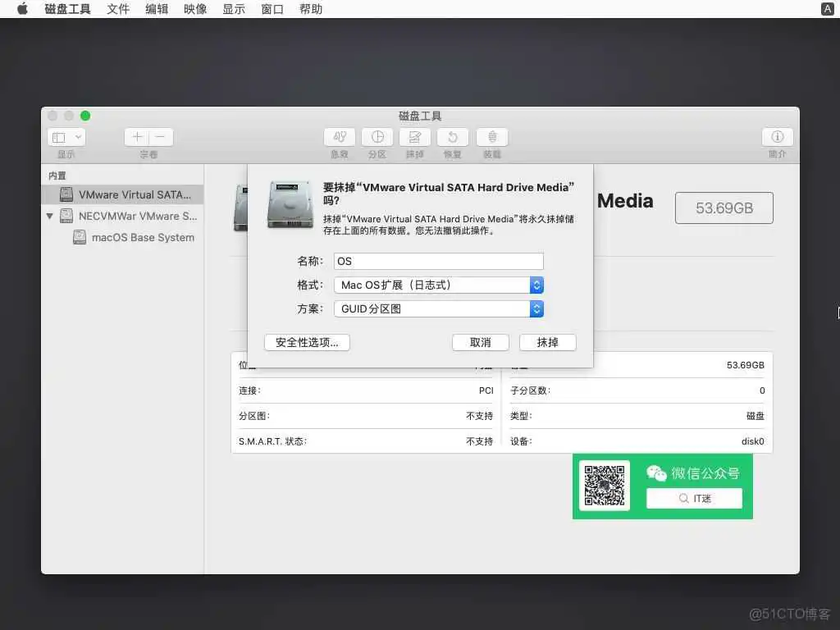Click the macOS Base System volume icon
This screenshot has width=840, height=630.
80,237
